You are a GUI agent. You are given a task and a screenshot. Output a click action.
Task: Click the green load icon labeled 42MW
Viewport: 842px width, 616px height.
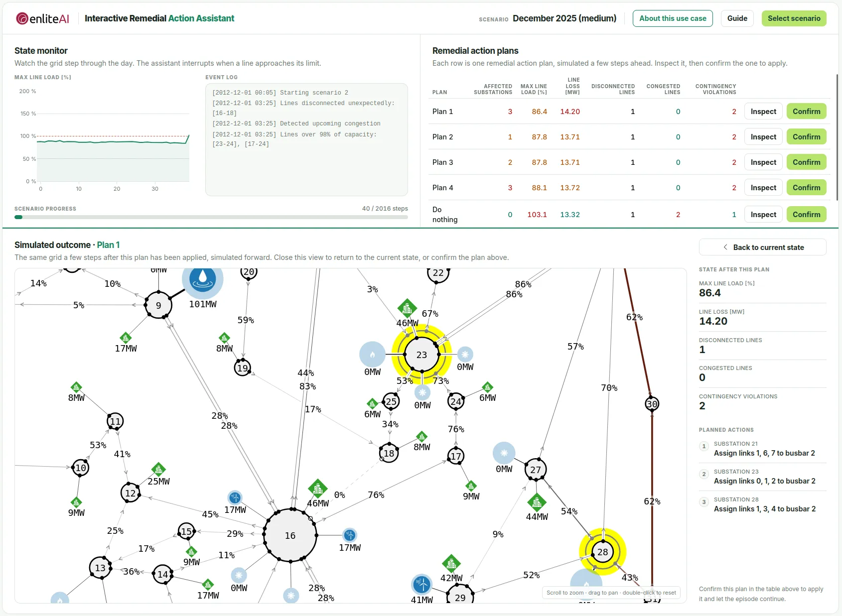tap(451, 564)
